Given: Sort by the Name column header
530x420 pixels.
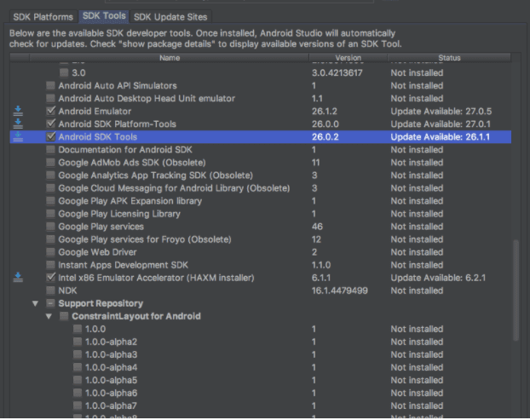Looking at the screenshot, I should click(x=170, y=58).
